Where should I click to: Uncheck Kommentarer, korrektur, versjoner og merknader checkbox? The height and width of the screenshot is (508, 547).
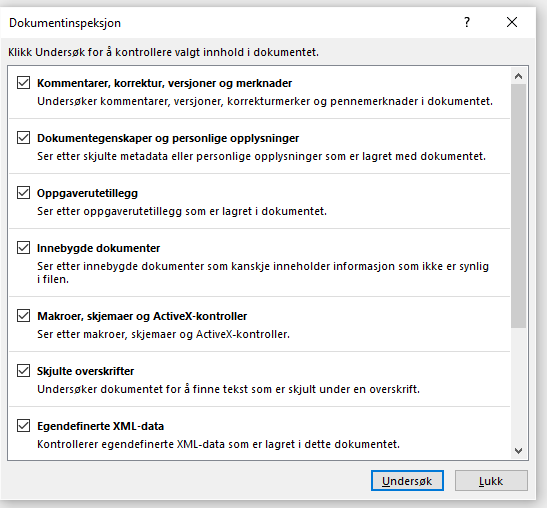[23, 83]
